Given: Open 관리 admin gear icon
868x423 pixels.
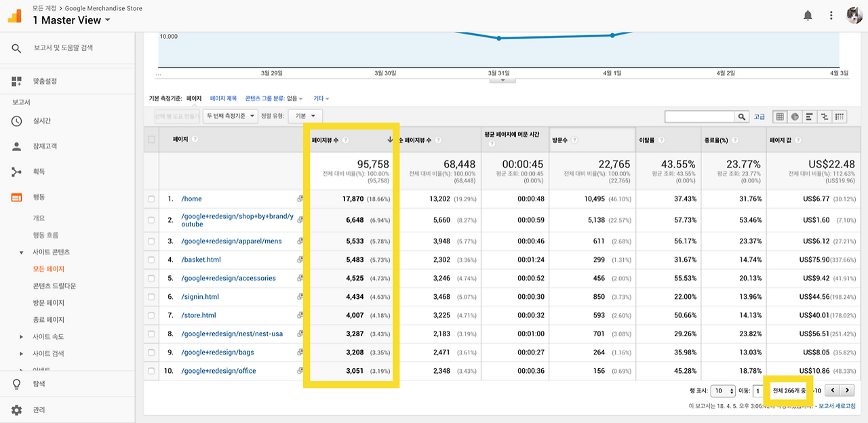Looking at the screenshot, I should 16,410.
